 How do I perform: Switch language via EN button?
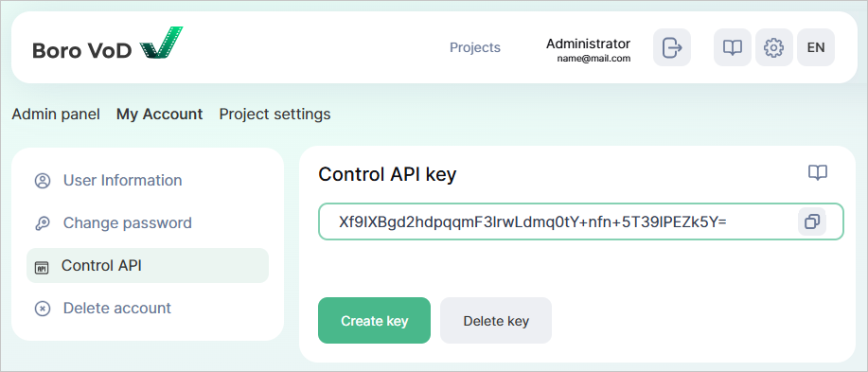tap(816, 47)
